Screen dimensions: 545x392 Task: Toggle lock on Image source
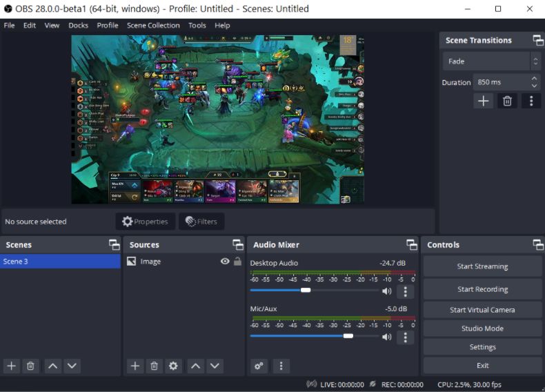[x=238, y=261]
